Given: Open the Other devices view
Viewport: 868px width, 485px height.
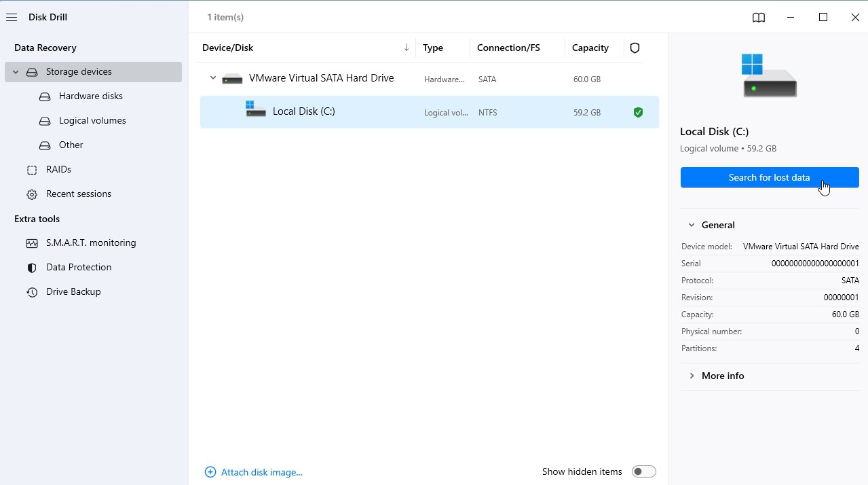Looking at the screenshot, I should [71, 145].
